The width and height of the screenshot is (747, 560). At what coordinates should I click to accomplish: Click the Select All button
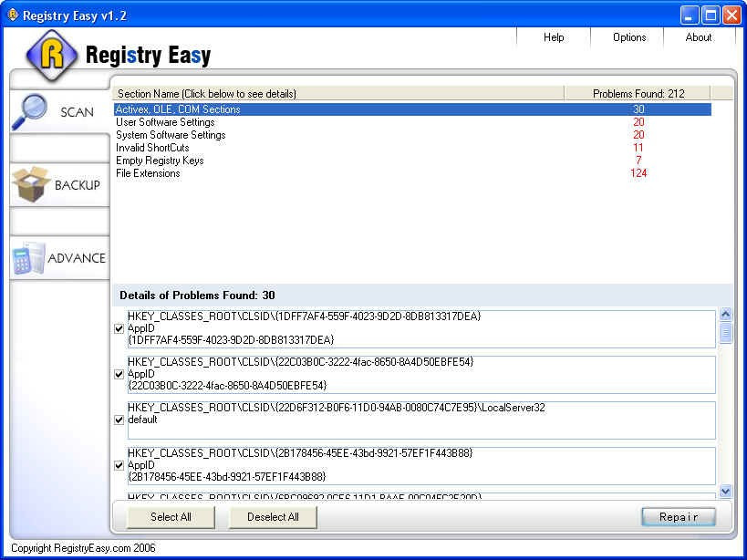pyautogui.click(x=171, y=517)
